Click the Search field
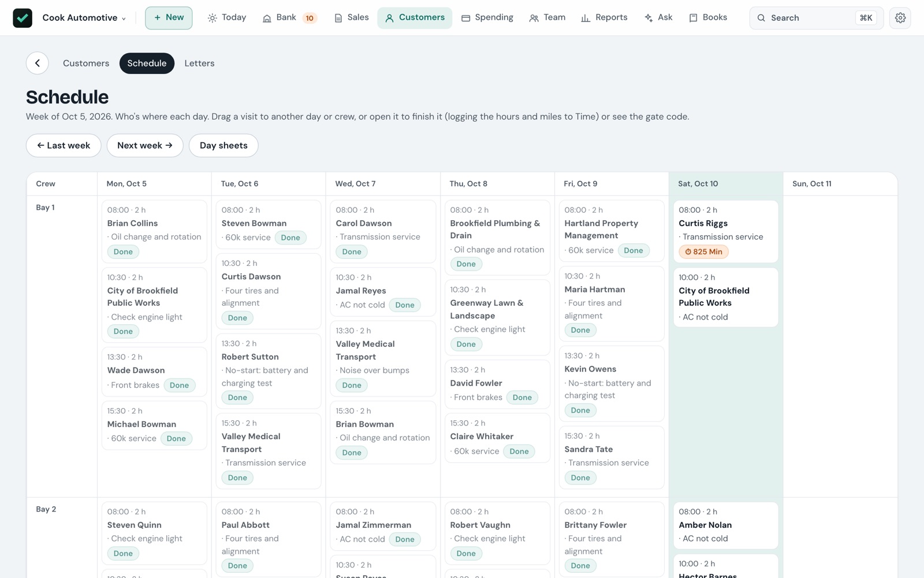 816,18
